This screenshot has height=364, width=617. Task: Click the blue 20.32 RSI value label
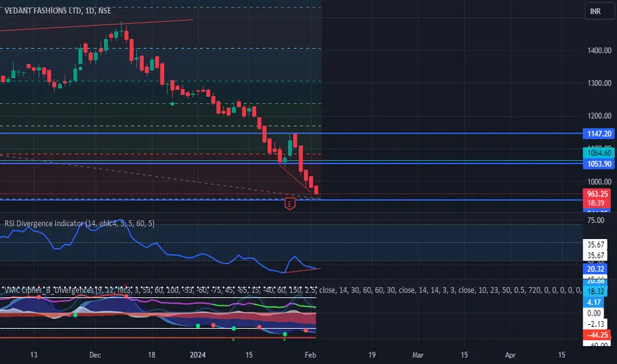595,269
